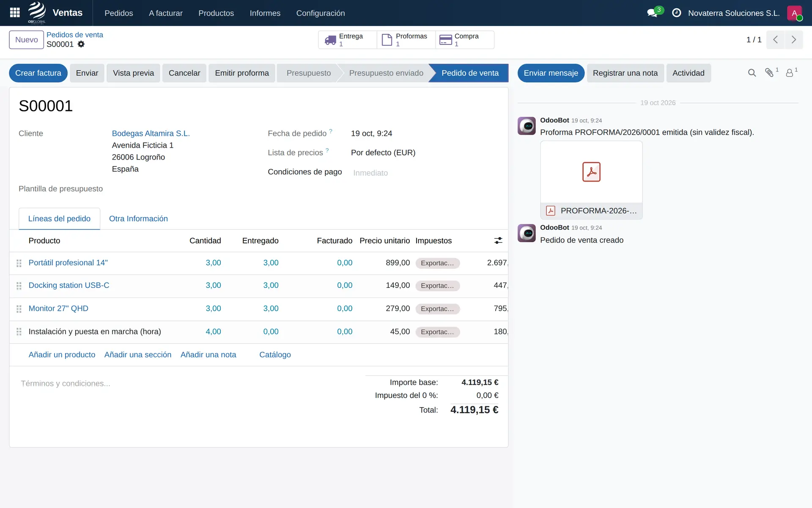Click Enviar mensaje in the chatter
Screen dimensions: 812x508
pyautogui.click(x=551, y=73)
